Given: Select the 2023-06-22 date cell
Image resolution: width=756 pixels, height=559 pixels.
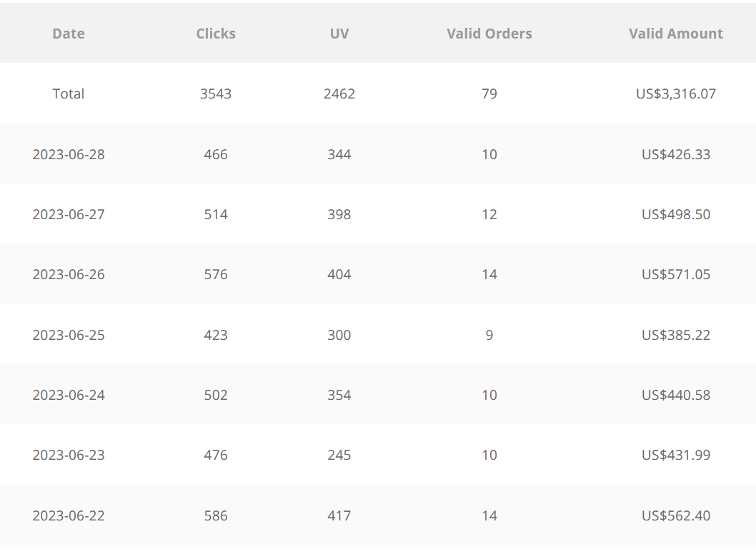Looking at the screenshot, I should pyautogui.click(x=69, y=515).
